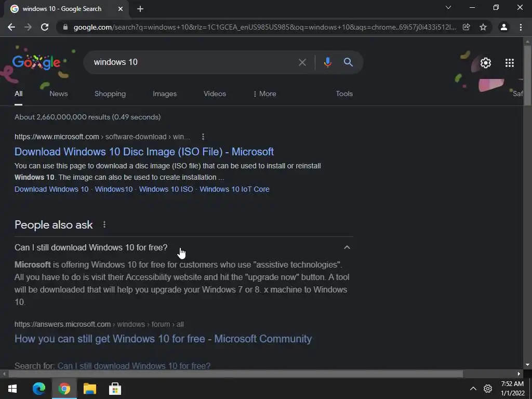Click the windows 10 search input field
Viewport: 532px width, 399px height.
193,62
